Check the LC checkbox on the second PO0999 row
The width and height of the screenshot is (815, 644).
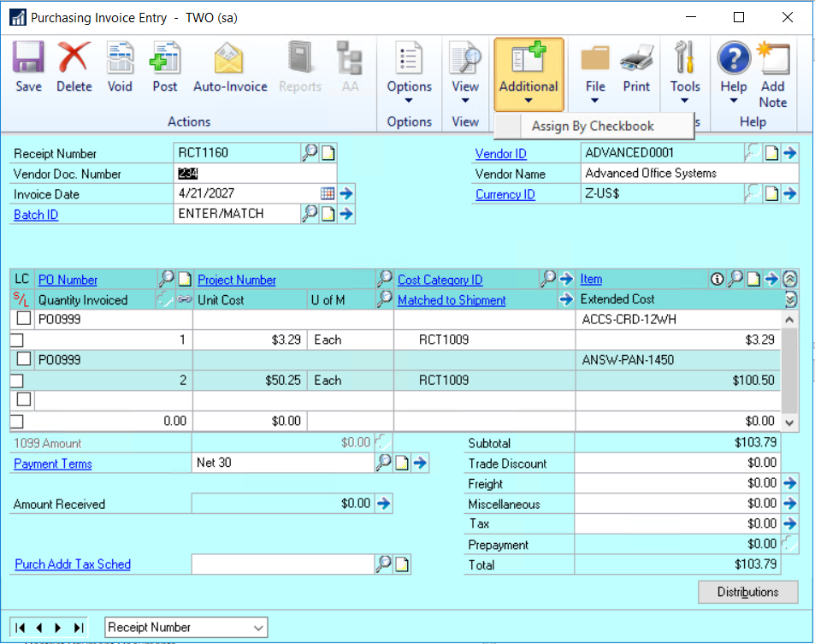24,359
